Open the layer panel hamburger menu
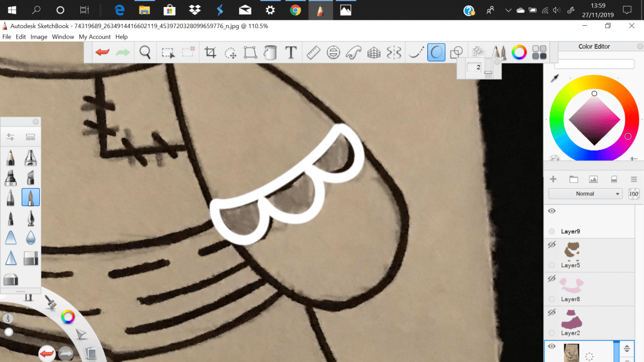Image resolution: width=644 pixels, height=362 pixels. [x=634, y=179]
